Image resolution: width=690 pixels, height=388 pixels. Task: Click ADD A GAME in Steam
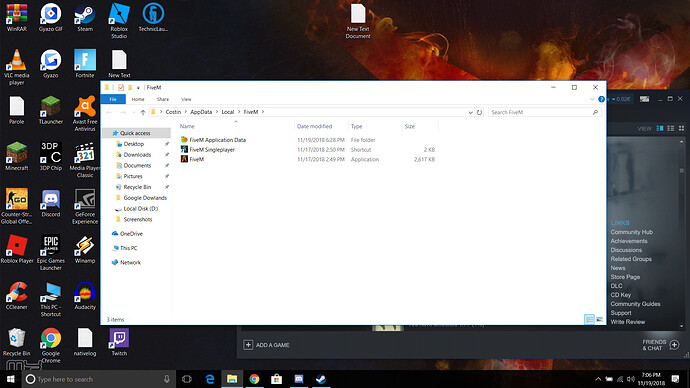coord(266,345)
